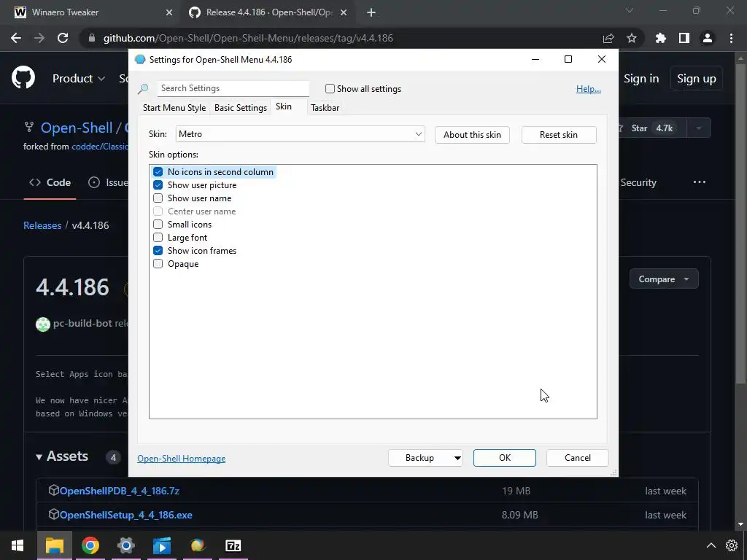The image size is (747, 560).
Task: Open pc-build-bot user avatar
Action: (43, 324)
